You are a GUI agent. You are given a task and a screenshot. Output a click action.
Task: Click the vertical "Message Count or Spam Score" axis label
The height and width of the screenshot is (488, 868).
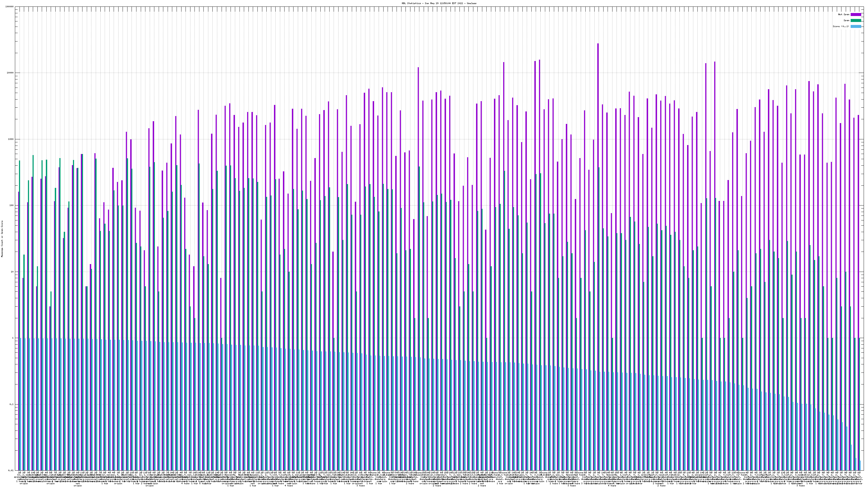2,239
